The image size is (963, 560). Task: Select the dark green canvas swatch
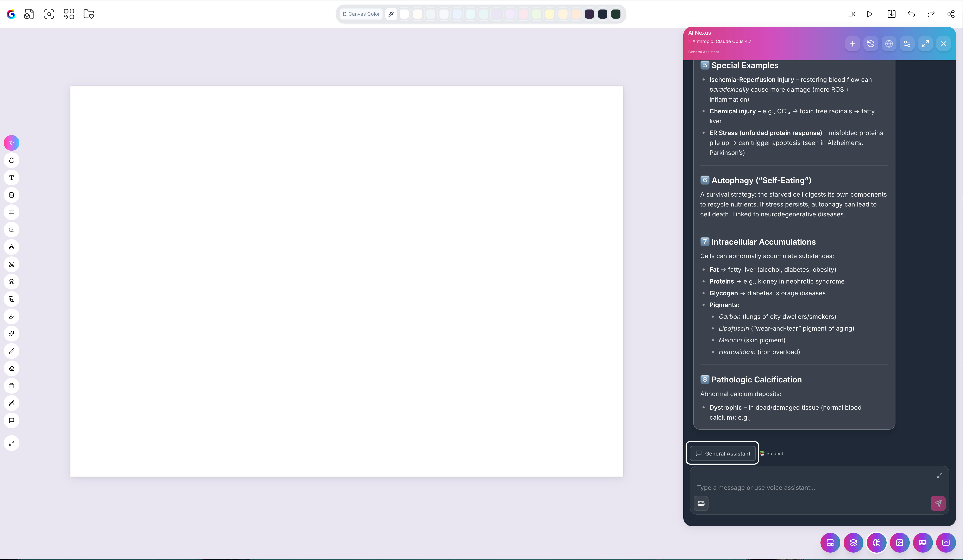pyautogui.click(x=616, y=14)
